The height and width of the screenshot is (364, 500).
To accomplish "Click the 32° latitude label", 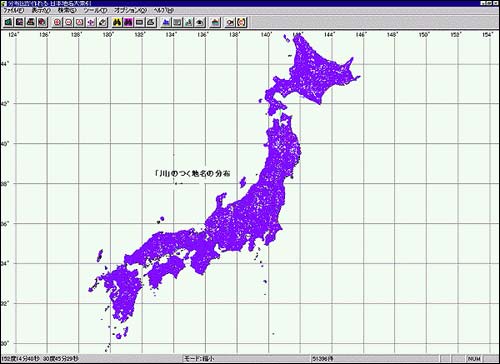I will coord(4,303).
